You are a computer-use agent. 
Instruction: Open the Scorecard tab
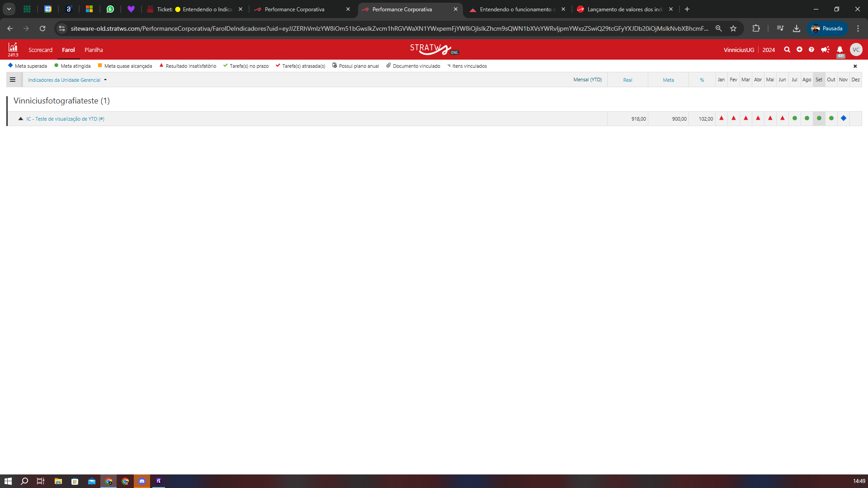(40, 50)
